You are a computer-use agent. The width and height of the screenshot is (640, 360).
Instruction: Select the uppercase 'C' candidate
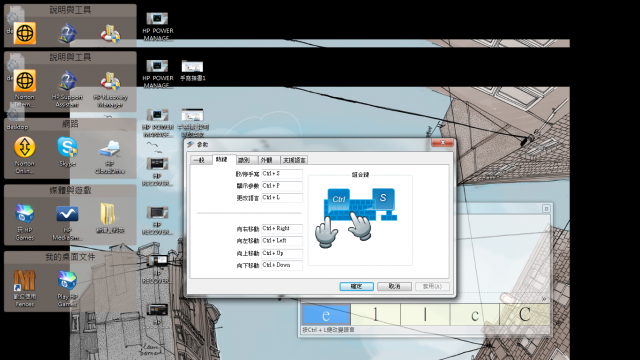(x=525, y=315)
